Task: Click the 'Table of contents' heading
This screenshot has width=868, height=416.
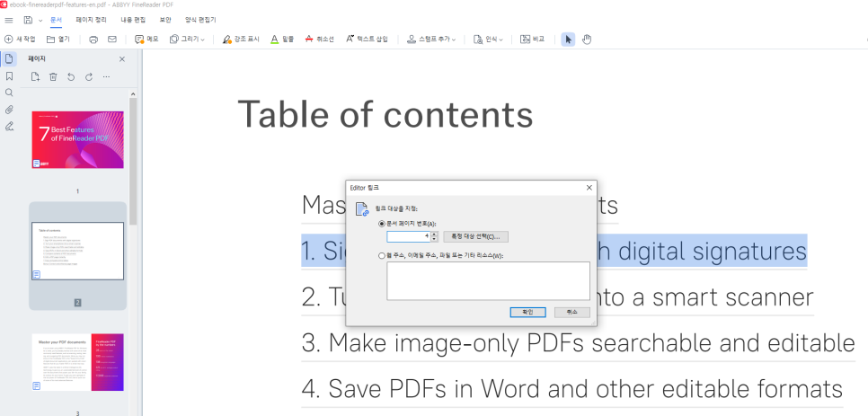Action: pos(385,114)
